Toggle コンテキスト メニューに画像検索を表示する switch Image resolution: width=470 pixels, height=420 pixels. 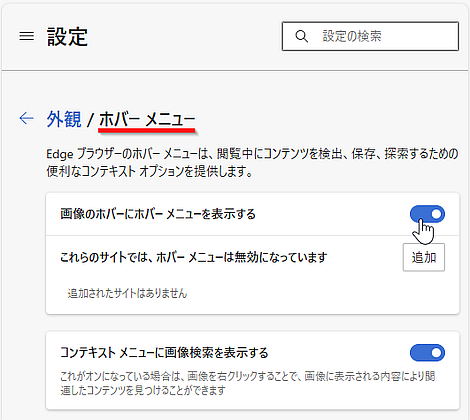click(x=427, y=353)
